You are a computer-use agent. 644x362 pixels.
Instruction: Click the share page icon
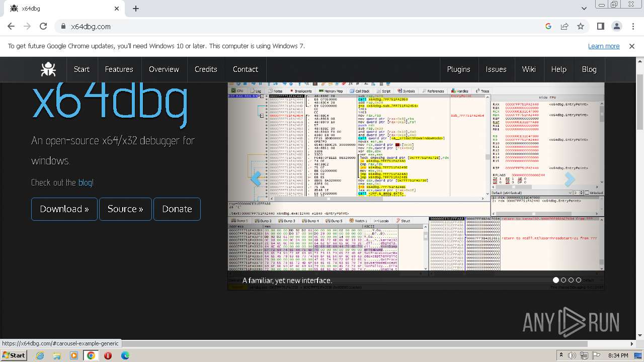coord(565,26)
